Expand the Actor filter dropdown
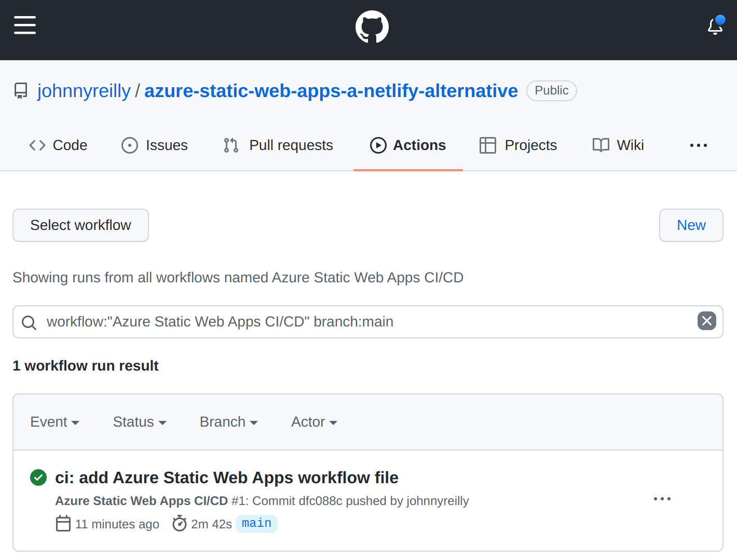Viewport: 737px width, 560px height. (x=314, y=422)
